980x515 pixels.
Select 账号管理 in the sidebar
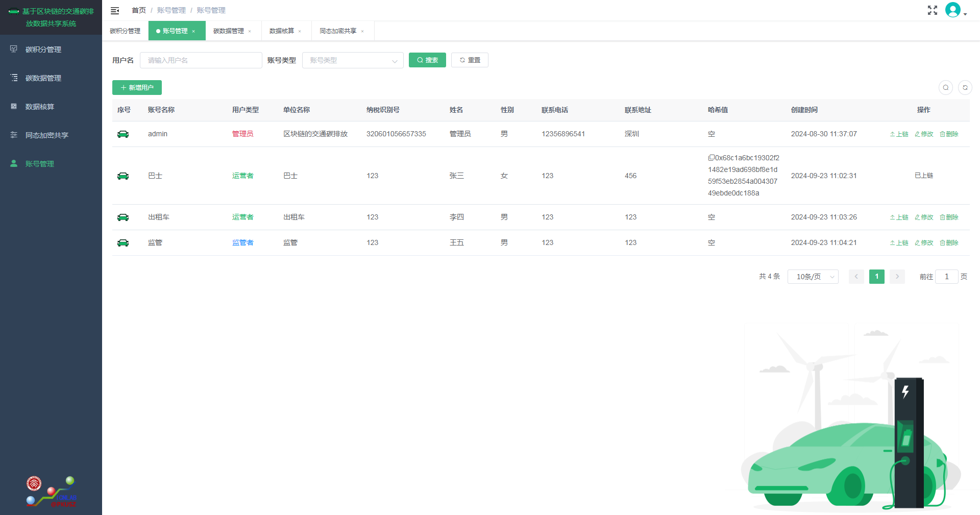[x=51, y=164]
